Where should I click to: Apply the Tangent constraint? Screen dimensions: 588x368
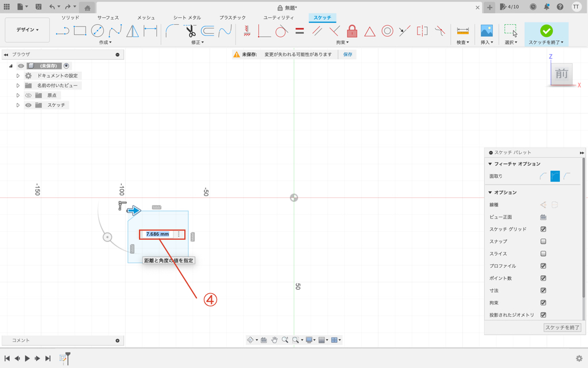click(x=281, y=31)
